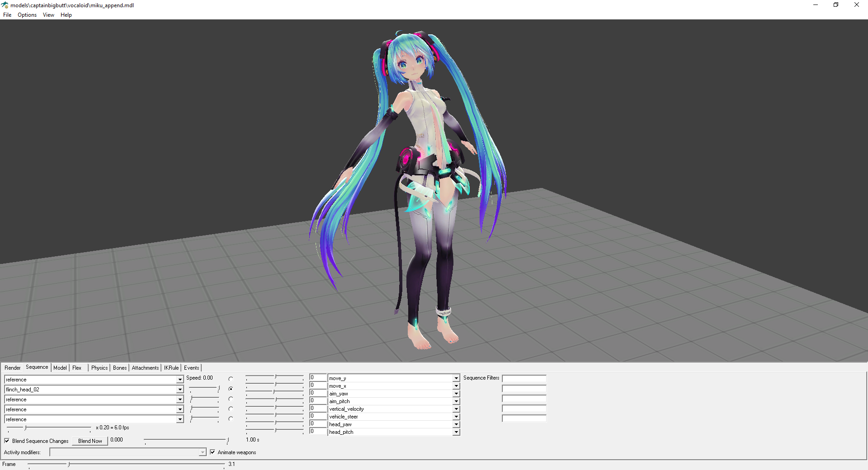Open the Options menu
This screenshot has width=868, height=470.
27,15
